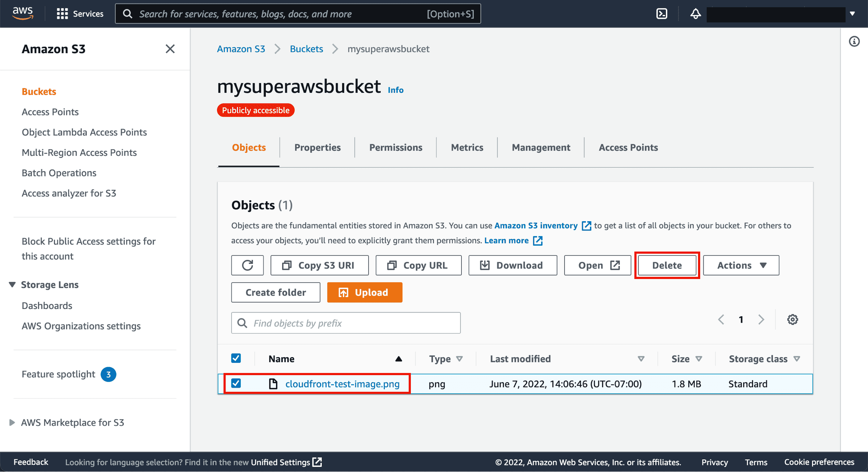Click the Copy S3 URI button
Image resolution: width=868 pixels, height=472 pixels.
click(319, 265)
